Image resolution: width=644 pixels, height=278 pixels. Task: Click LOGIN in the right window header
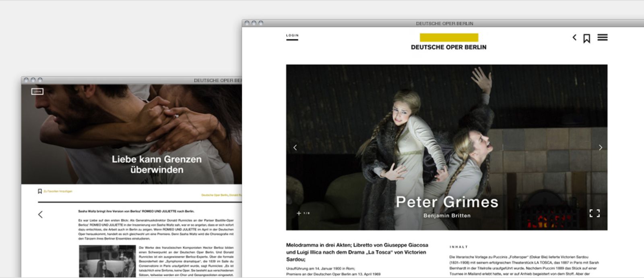point(292,36)
